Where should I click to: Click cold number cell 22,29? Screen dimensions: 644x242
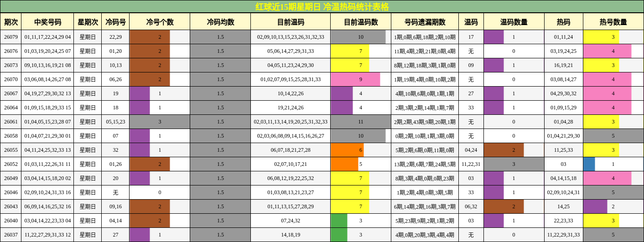(115, 37)
